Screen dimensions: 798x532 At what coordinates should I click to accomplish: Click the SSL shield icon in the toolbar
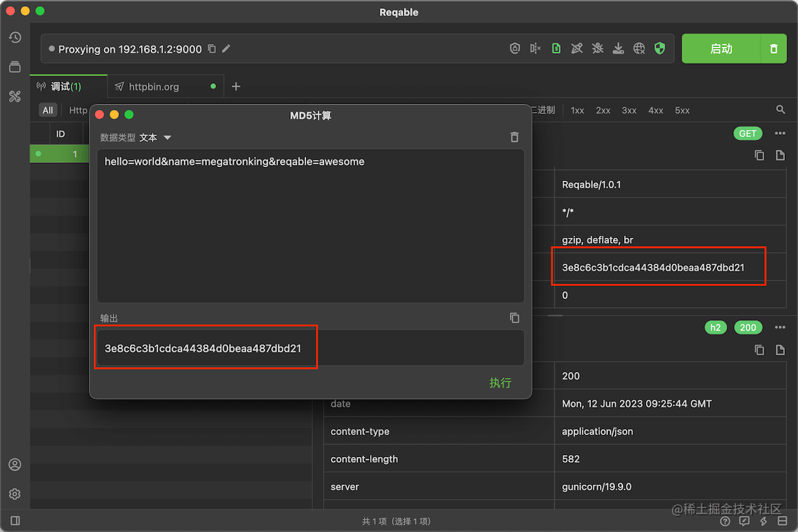(659, 48)
